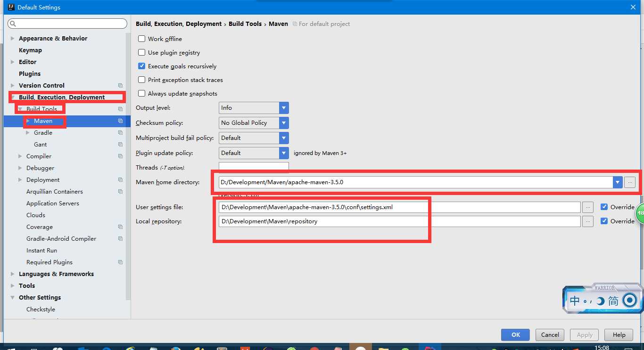Browse for Maven home directory
Image resolution: width=644 pixels, height=350 pixels.
[629, 182]
